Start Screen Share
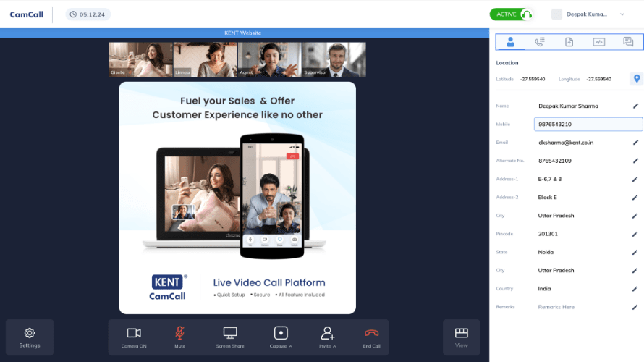Image resolution: width=644 pixels, height=362 pixels. pyautogui.click(x=230, y=337)
